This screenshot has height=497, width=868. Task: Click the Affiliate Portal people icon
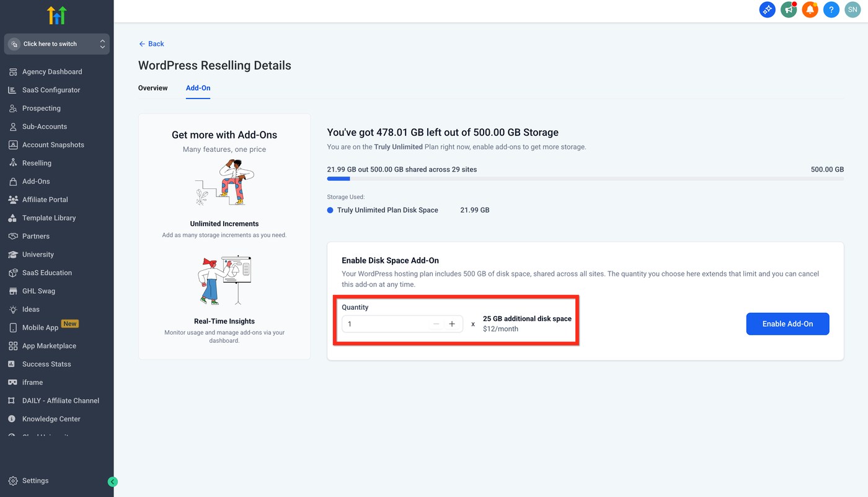point(13,200)
